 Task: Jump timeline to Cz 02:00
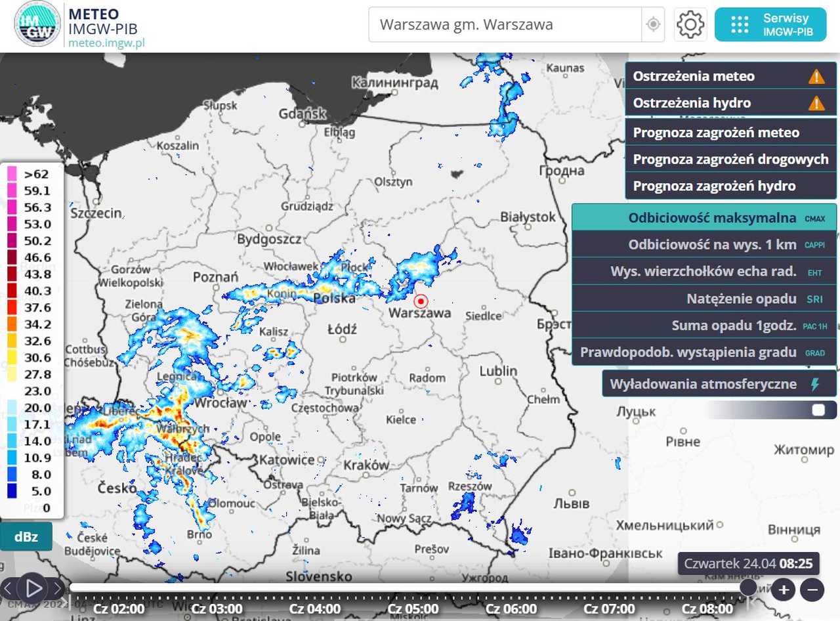pyautogui.click(x=119, y=609)
